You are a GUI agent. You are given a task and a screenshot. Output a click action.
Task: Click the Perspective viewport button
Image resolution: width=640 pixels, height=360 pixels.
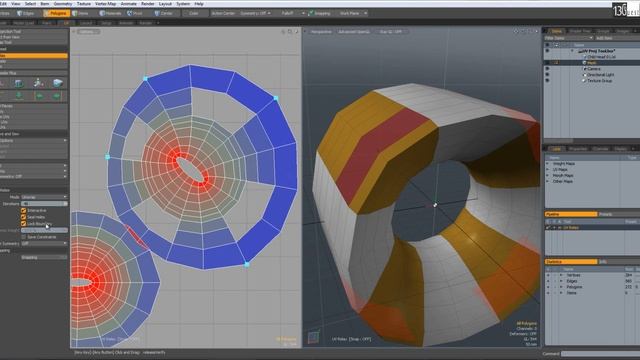(321, 32)
